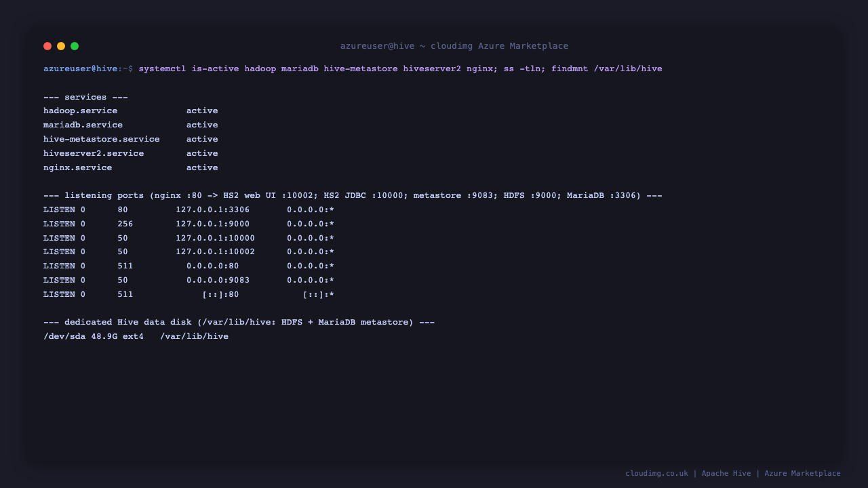Click the '--- services ---' heading
Image resolution: width=868 pixels, height=488 pixels.
(x=85, y=97)
